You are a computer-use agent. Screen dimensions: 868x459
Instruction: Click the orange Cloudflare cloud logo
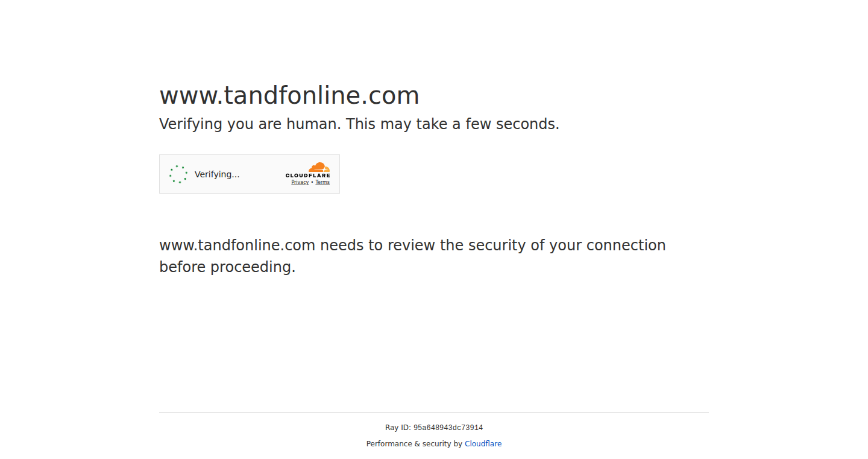point(319,167)
